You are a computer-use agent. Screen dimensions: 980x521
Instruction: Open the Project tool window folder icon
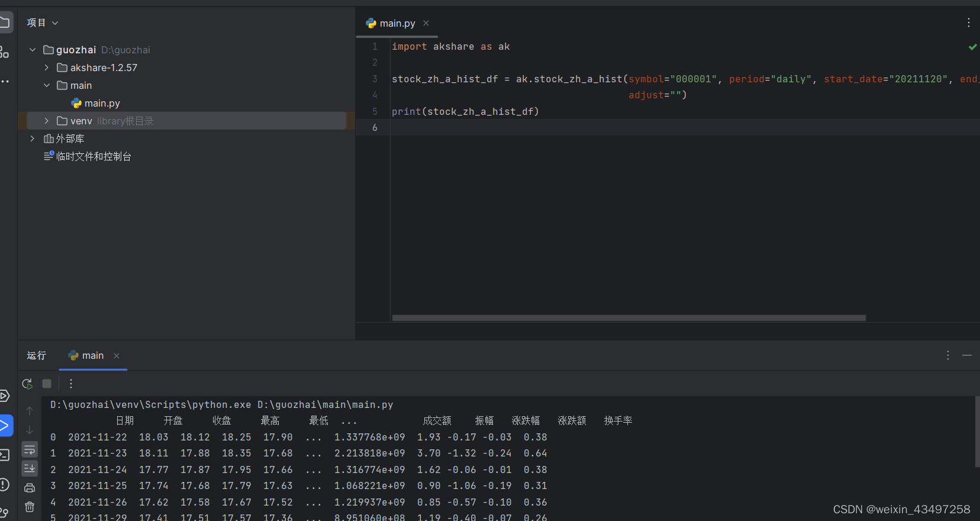tap(5, 22)
